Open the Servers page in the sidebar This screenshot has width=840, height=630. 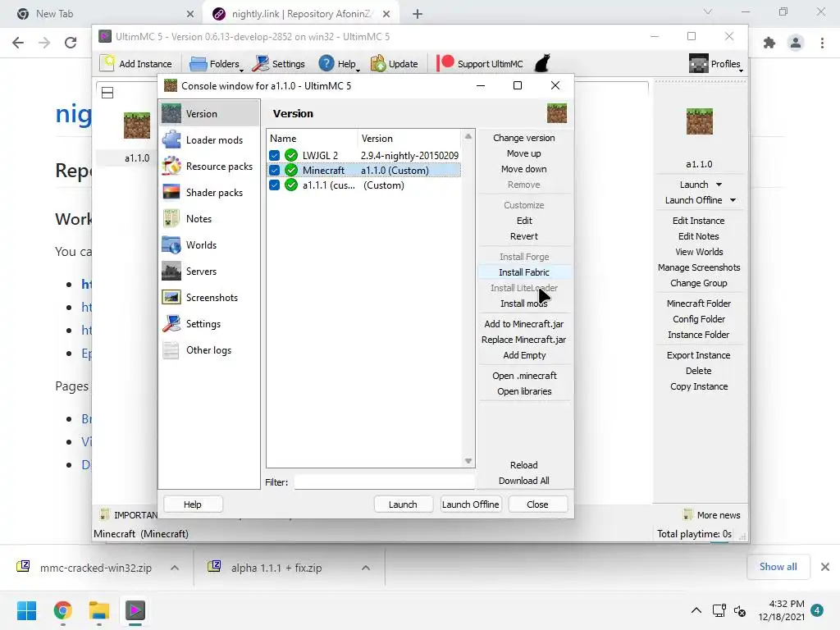(x=209, y=271)
